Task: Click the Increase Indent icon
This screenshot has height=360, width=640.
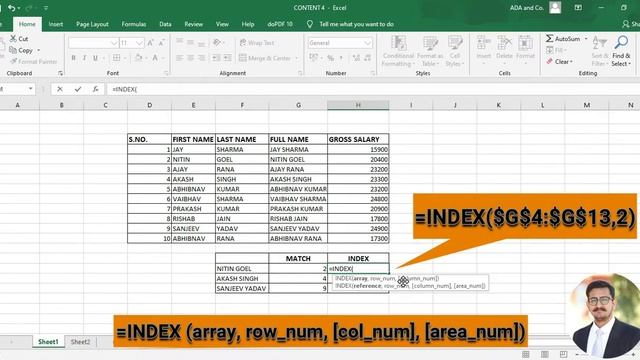Action: coord(227,58)
